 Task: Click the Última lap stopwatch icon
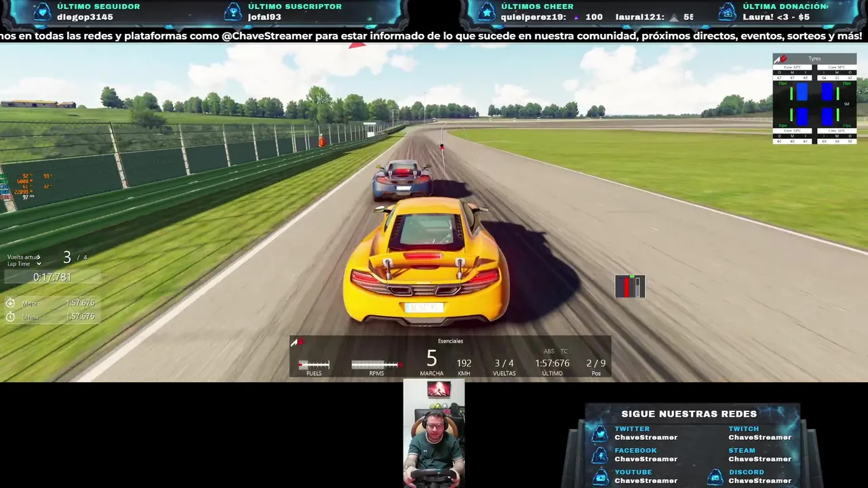coord(10,317)
